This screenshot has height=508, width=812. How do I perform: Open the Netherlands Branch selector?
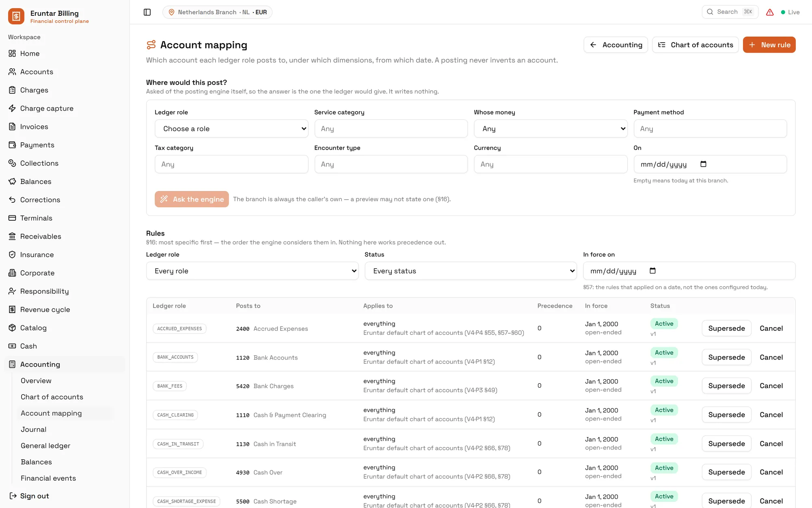(218, 12)
